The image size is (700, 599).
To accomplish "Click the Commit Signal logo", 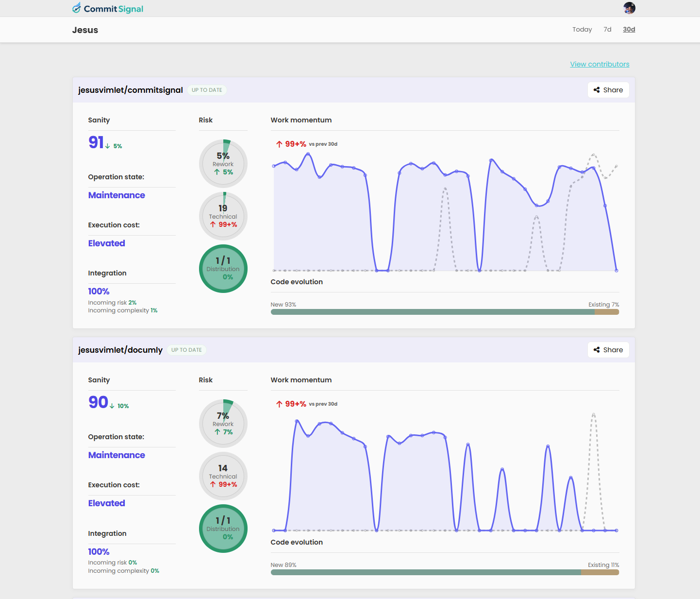I will pos(108,8).
